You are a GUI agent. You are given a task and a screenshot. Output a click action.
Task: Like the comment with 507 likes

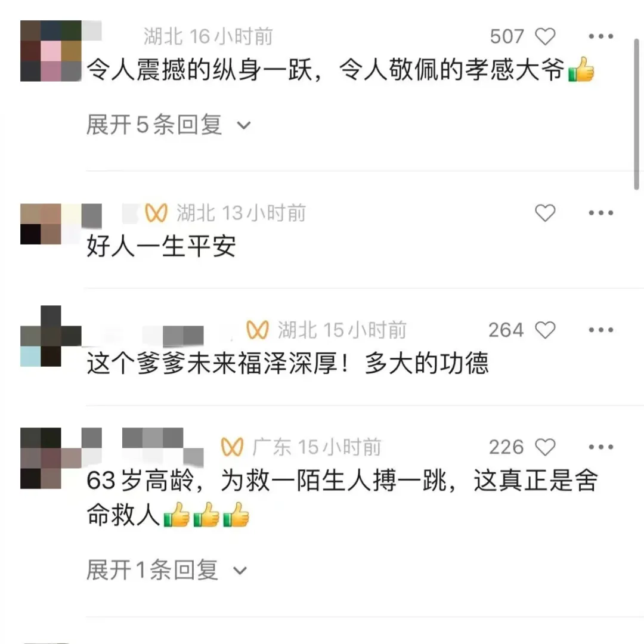pos(544,36)
